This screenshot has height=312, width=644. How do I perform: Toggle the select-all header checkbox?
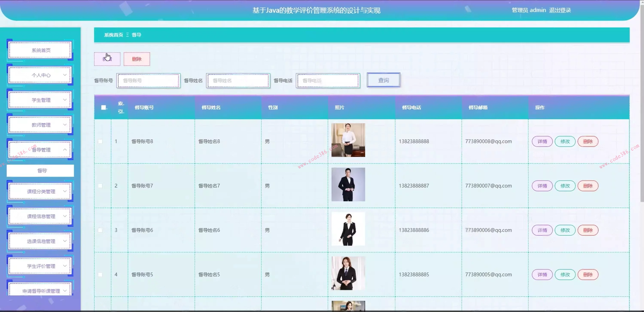[103, 108]
